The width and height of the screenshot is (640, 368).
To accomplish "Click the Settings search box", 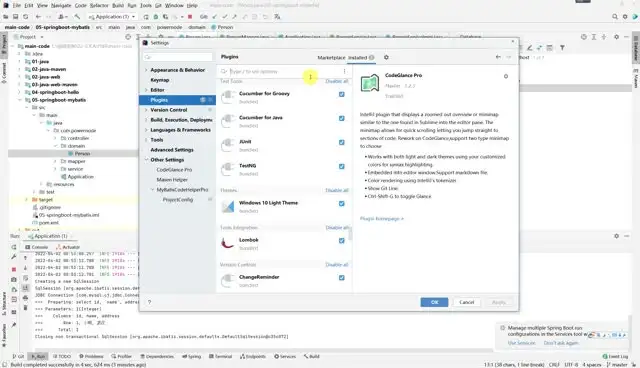I will [x=178, y=57].
